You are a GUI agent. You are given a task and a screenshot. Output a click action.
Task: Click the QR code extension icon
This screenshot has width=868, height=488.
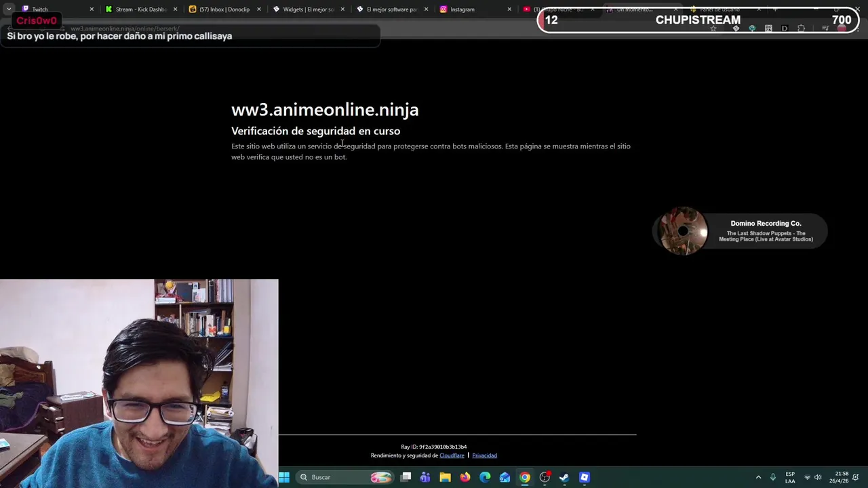[768, 28]
